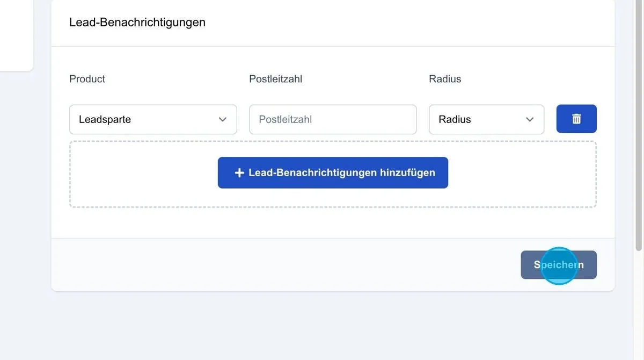Click the Lead-Benachrichtigungen section heading
Image resolution: width=644 pixels, height=360 pixels.
tap(137, 23)
